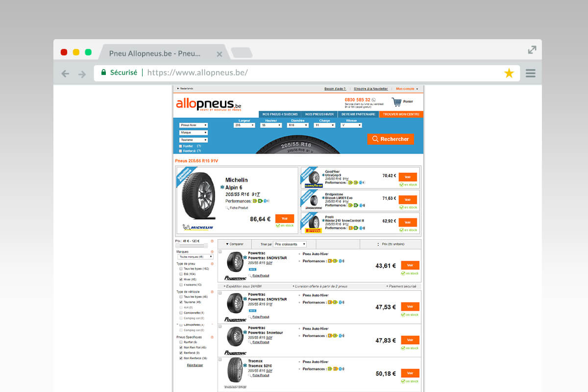Open the shopping cart Panier icon
Viewport: 588px width, 392px height.
pos(396,102)
